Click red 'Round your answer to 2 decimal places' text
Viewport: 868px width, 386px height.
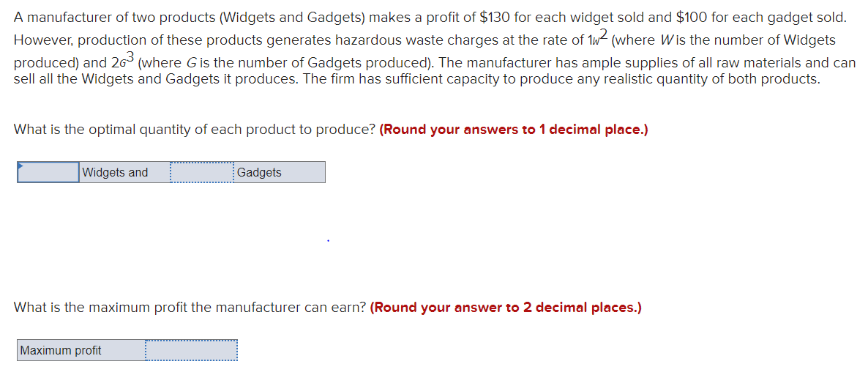[506, 308]
